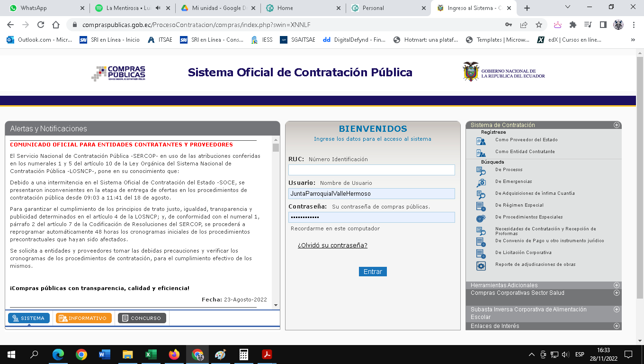
Task: Click the Como Proveedor del Estado icon
Action: point(481,140)
